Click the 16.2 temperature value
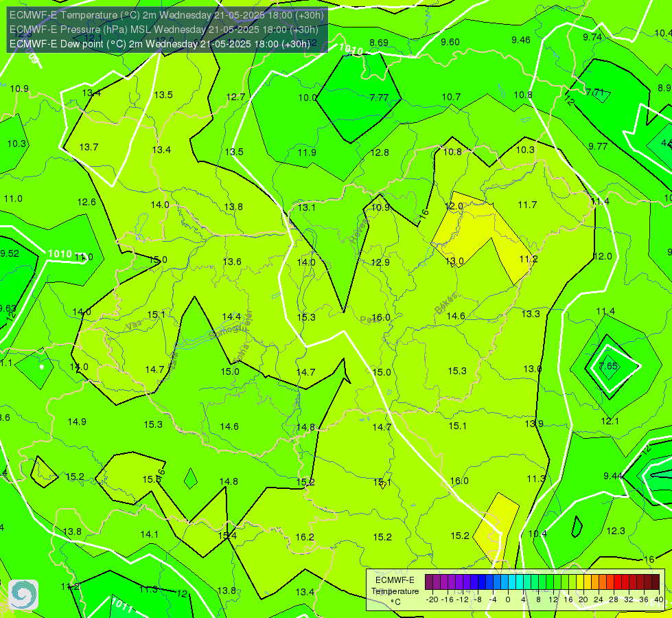This screenshot has width=672, height=618. [305, 537]
